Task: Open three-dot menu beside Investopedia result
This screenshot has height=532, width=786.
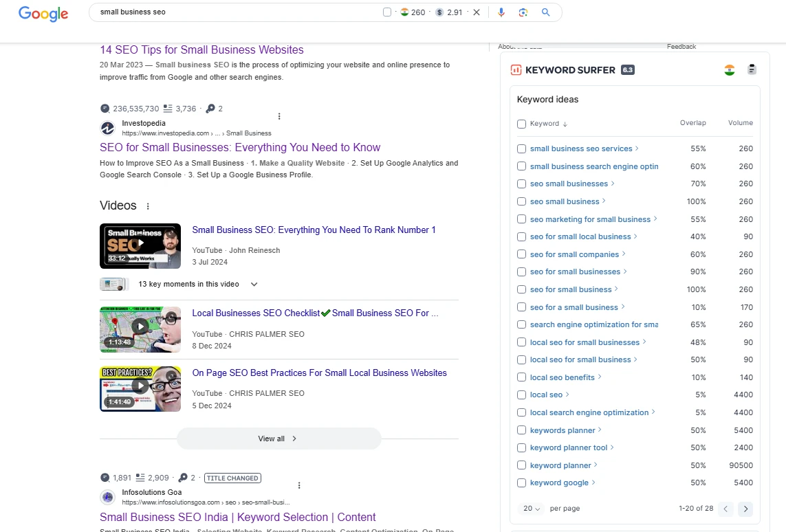Action: [279, 116]
